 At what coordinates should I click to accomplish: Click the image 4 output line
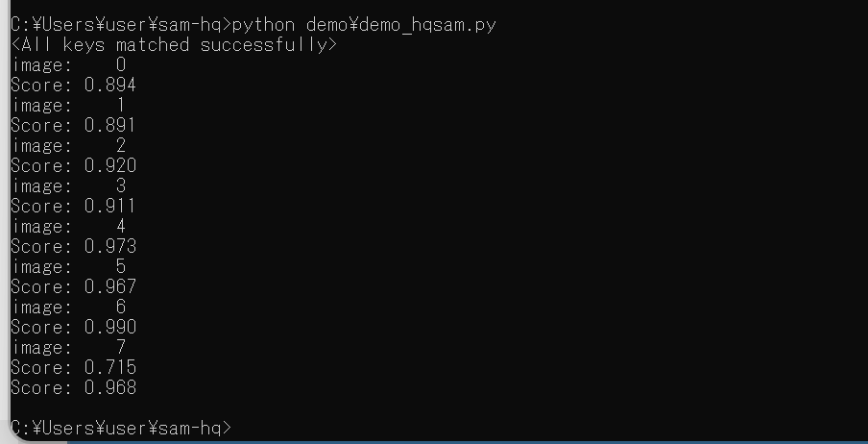(68, 226)
